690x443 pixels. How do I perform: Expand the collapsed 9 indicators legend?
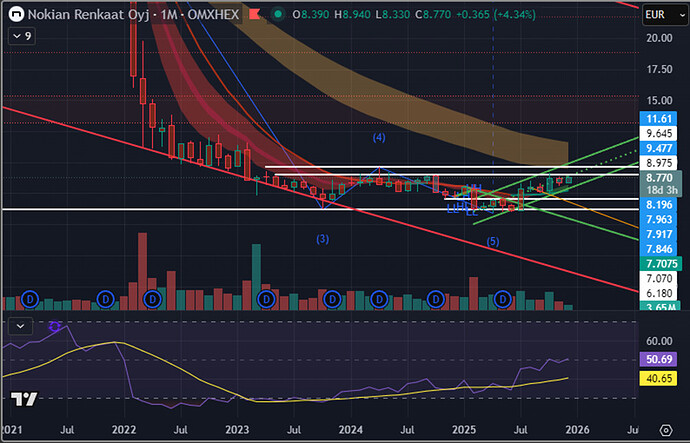tap(22, 36)
